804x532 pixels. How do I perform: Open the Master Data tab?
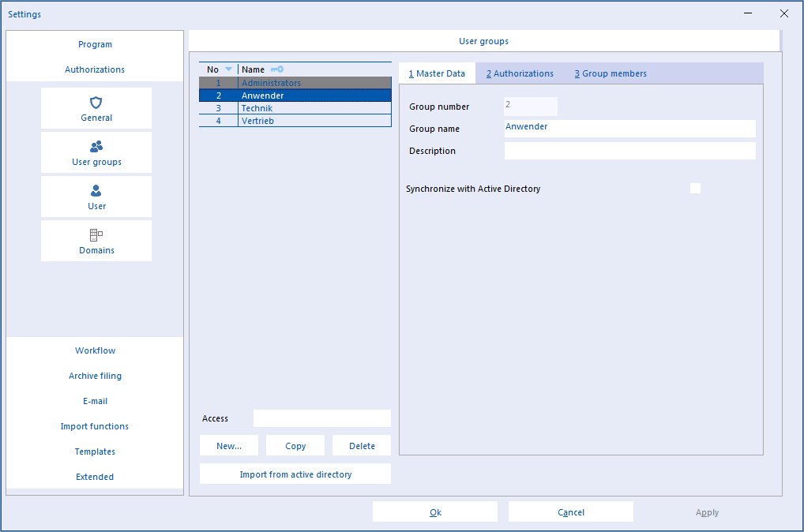437,73
